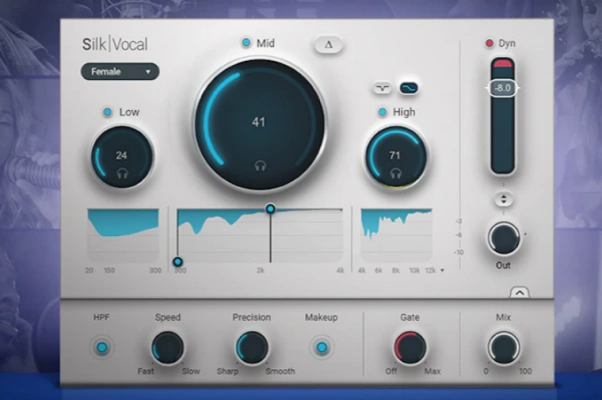Click the Mid band label
This screenshot has height=400, width=602.
pyautogui.click(x=265, y=43)
